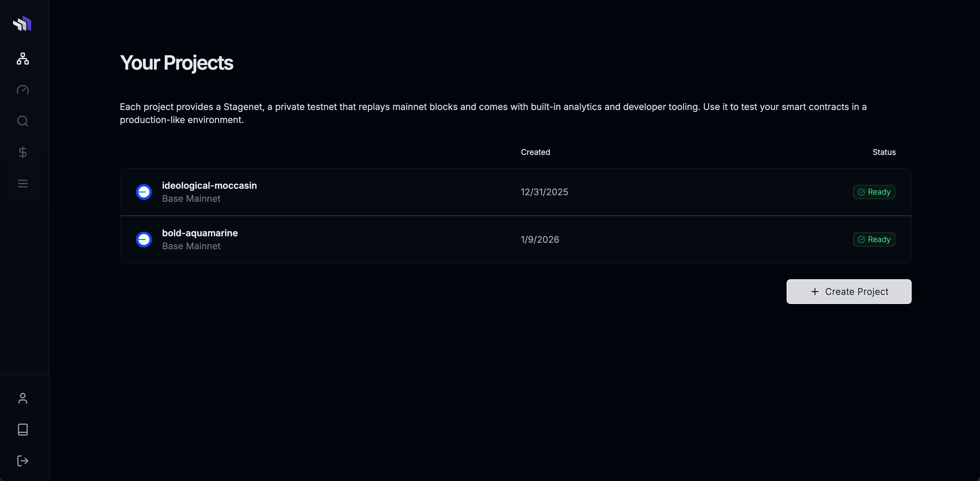Open the ideological-moccasin project

(209, 186)
